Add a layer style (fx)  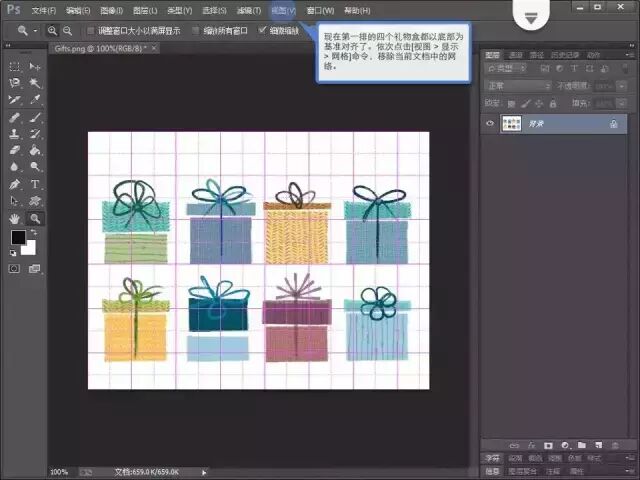click(531, 445)
